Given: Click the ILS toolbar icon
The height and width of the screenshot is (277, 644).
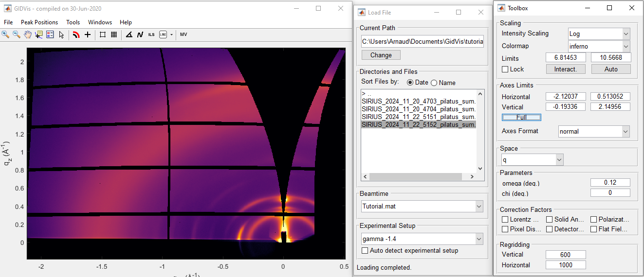Looking at the screenshot, I should 151,35.
